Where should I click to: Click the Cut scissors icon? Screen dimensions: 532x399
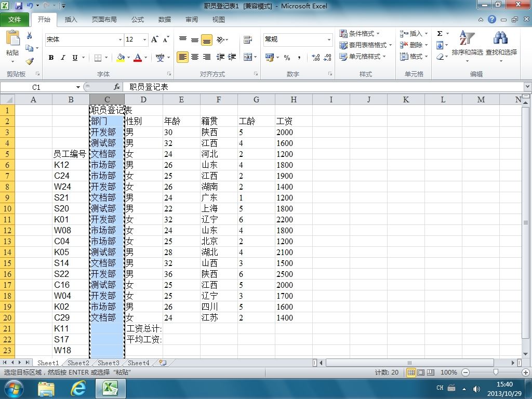coord(30,35)
